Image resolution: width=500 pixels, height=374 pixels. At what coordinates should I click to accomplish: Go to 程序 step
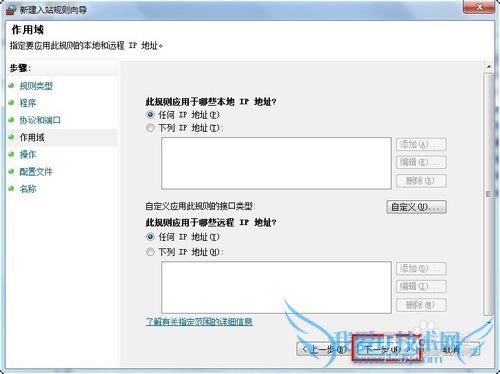(x=28, y=103)
